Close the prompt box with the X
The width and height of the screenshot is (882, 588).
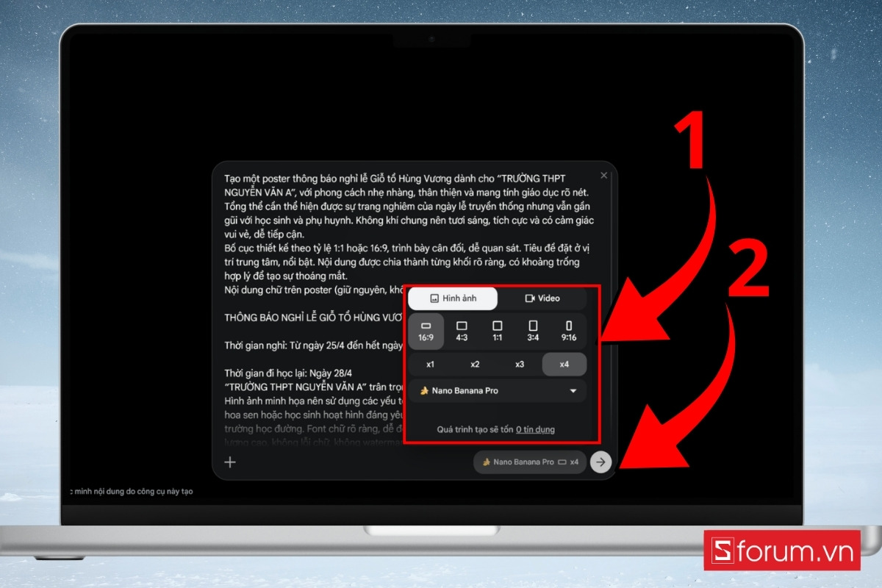604,176
